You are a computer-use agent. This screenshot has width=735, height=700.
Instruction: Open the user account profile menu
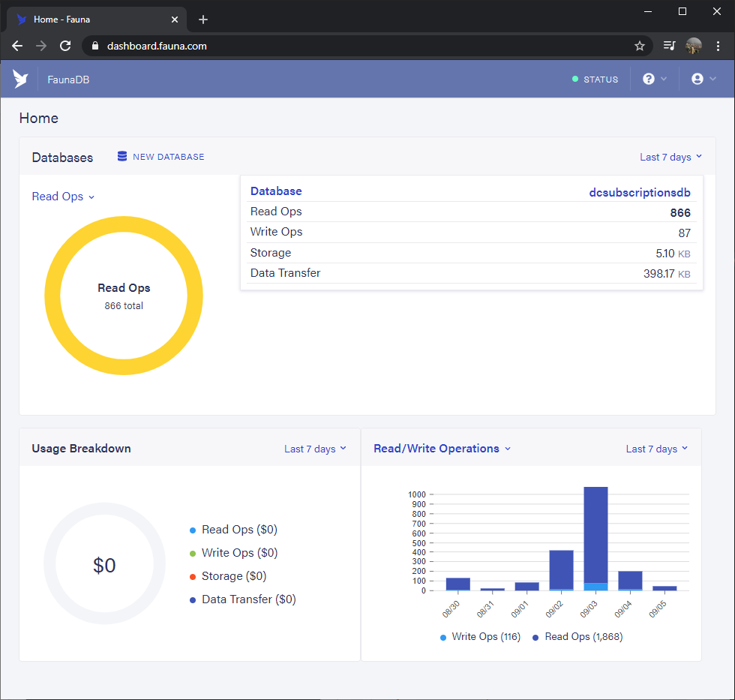(697, 79)
